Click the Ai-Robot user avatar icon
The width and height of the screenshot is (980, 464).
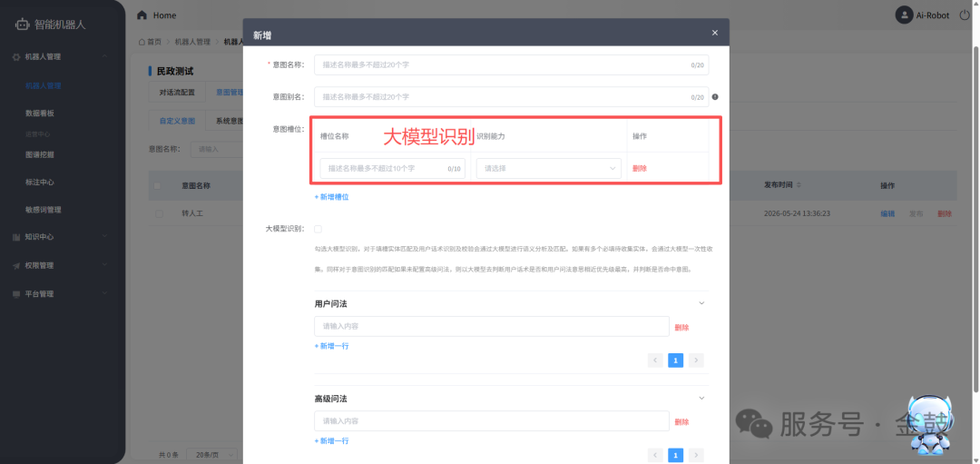click(x=904, y=15)
